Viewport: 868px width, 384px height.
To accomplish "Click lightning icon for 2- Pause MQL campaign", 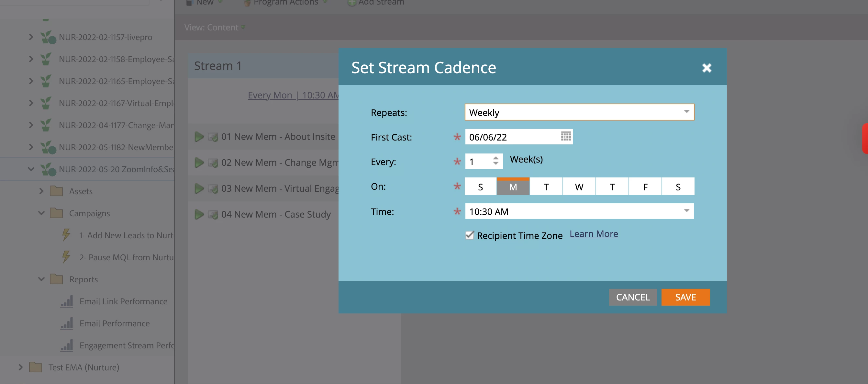I will (66, 257).
